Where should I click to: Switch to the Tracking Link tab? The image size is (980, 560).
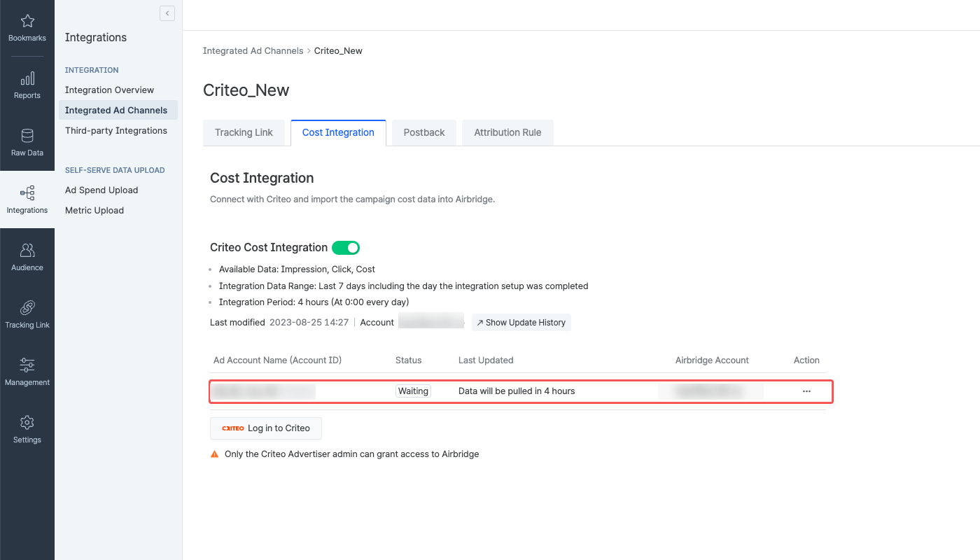click(244, 132)
